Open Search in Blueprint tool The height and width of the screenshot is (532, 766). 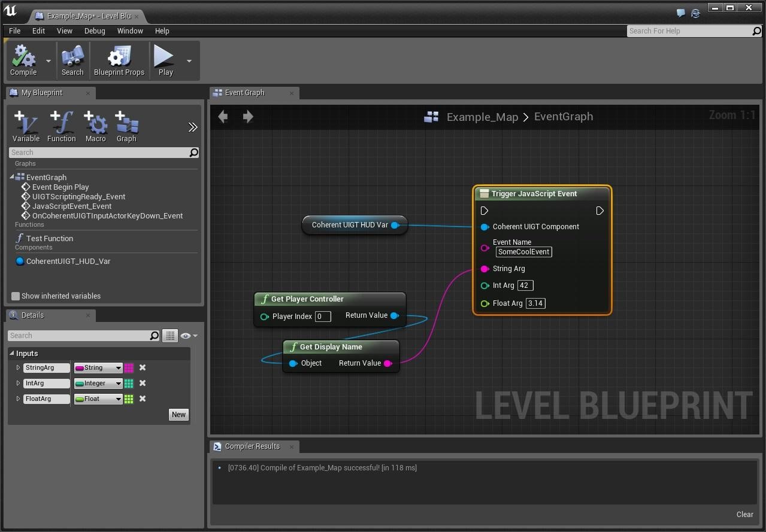[x=72, y=60]
